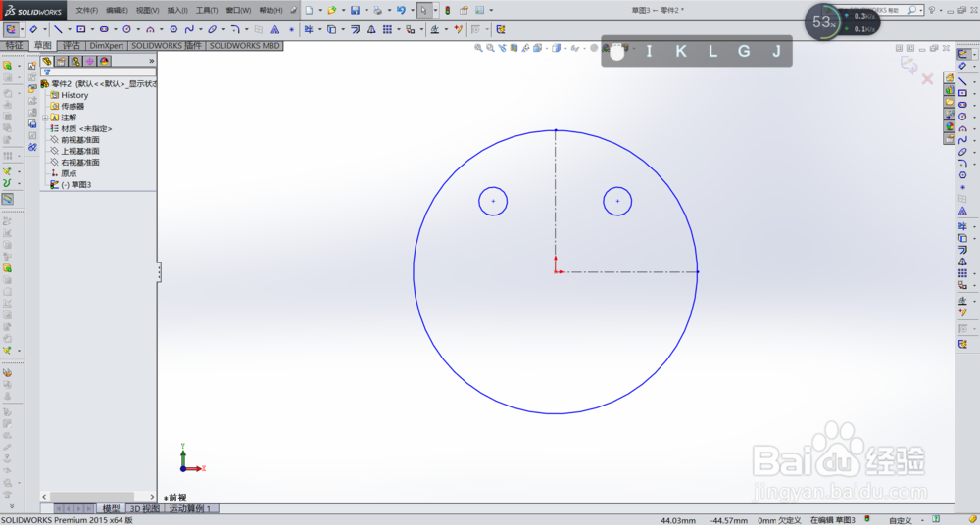
Task: Open the Trim Entities dropdown arrow in top toolbar
Action: (x=320, y=29)
